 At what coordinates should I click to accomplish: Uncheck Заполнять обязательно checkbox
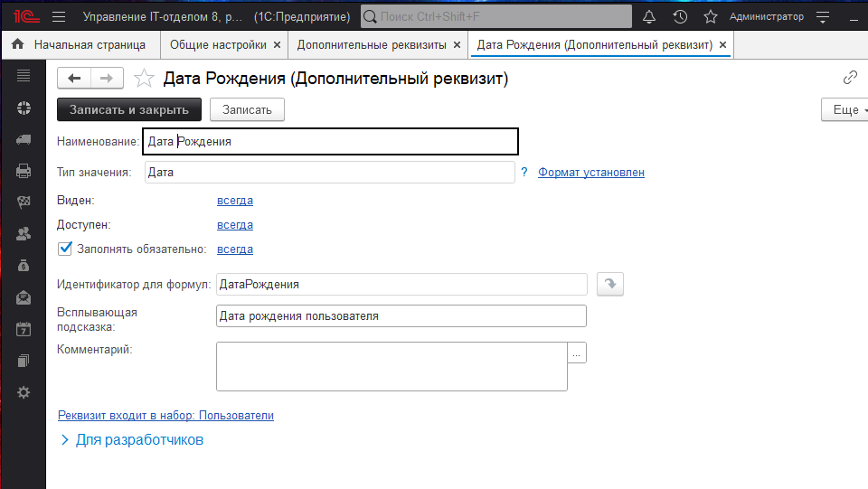[x=64, y=249]
